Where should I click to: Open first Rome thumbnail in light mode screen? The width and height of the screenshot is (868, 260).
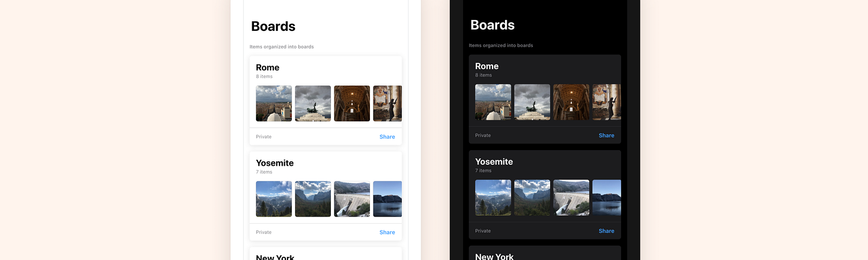coord(274,103)
